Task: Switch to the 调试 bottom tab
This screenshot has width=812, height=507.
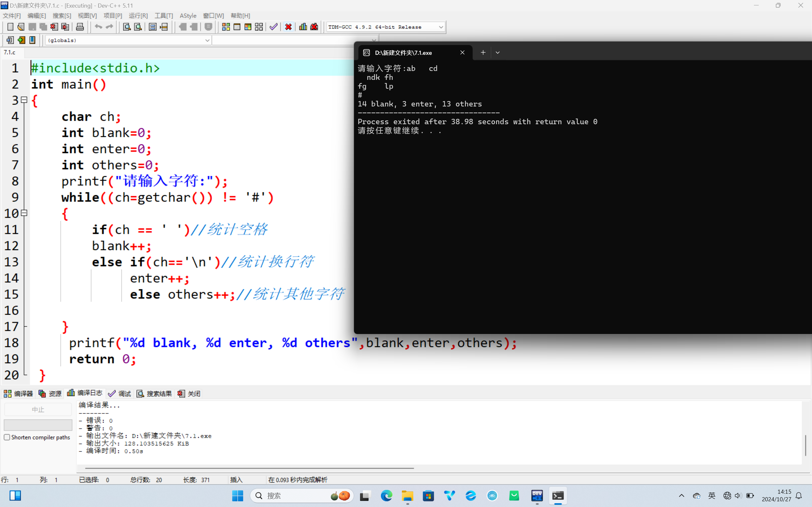Action: (x=120, y=393)
